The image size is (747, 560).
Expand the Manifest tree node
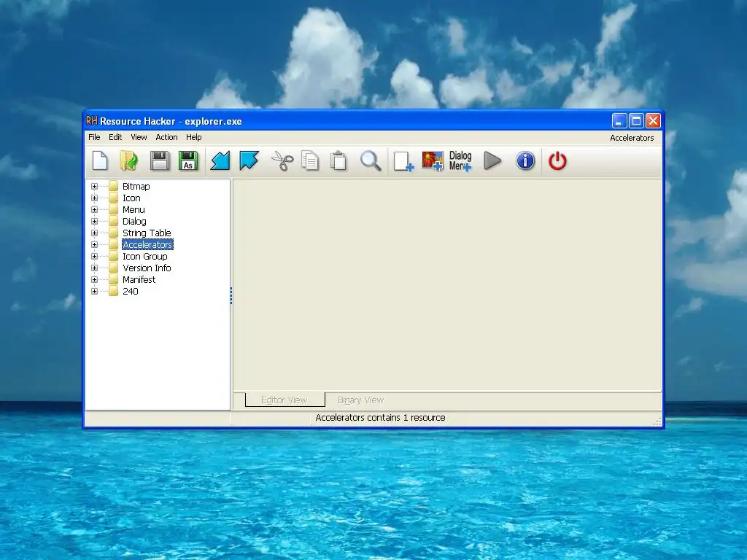pos(94,279)
